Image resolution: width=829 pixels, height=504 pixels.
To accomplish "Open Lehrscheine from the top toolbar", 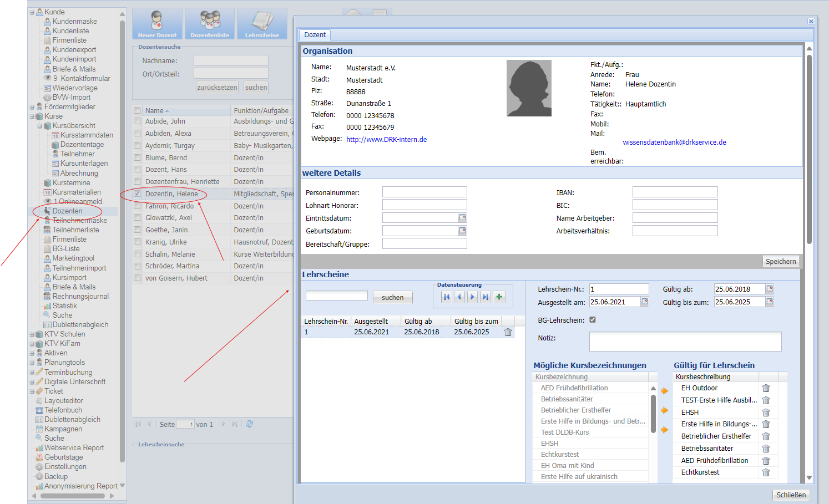I will click(x=262, y=24).
